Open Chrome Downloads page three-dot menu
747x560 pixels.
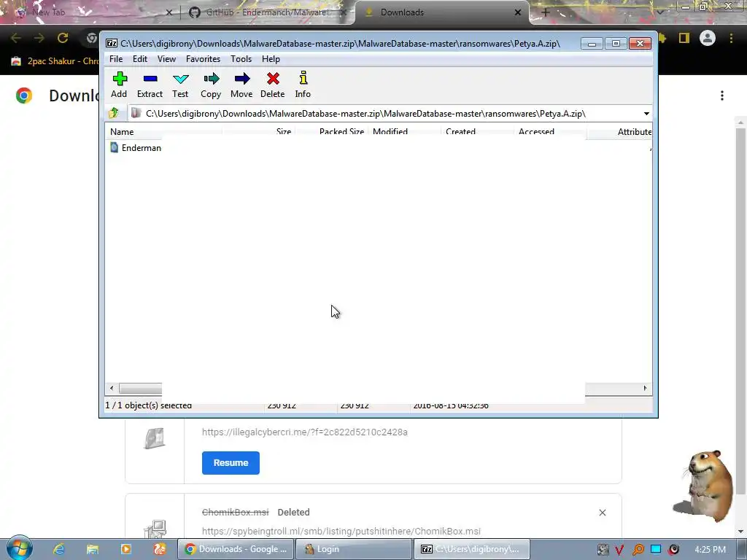[721, 96]
